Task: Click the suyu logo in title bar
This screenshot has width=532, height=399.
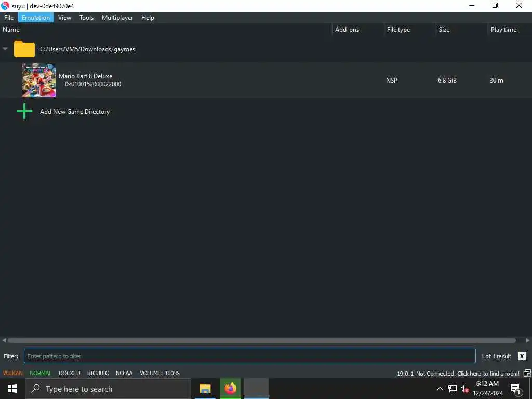Action: coord(5,6)
